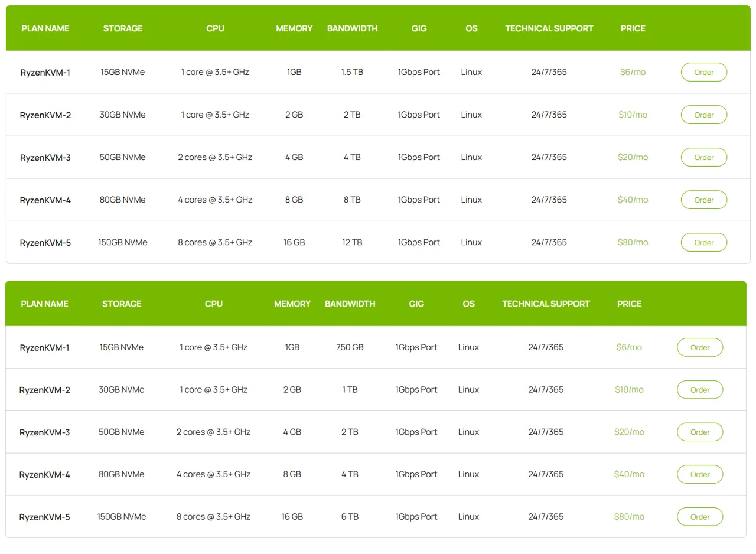
Task: Order RyzenKVM-5 plan with 12 TB bandwidth
Action: [x=704, y=242]
